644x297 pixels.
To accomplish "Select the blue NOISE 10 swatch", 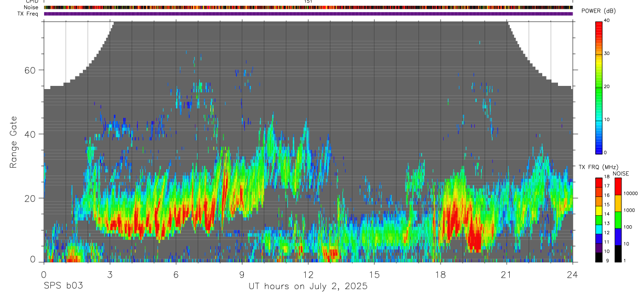I will click(618, 237).
